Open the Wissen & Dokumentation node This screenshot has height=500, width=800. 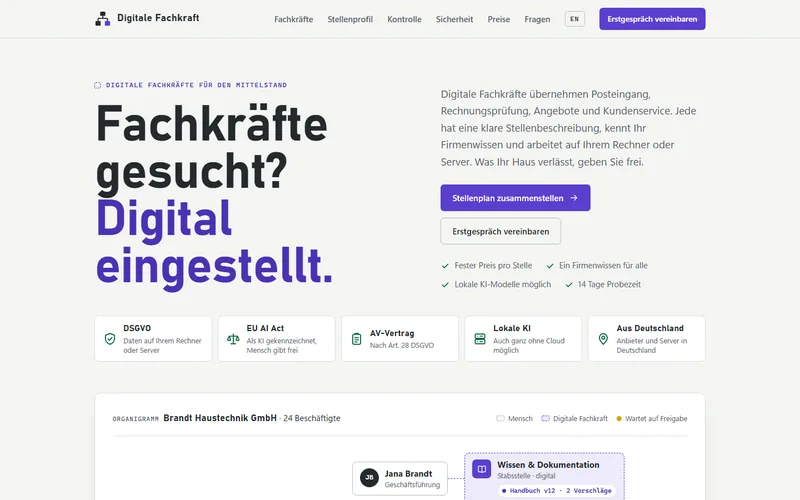[x=544, y=476]
